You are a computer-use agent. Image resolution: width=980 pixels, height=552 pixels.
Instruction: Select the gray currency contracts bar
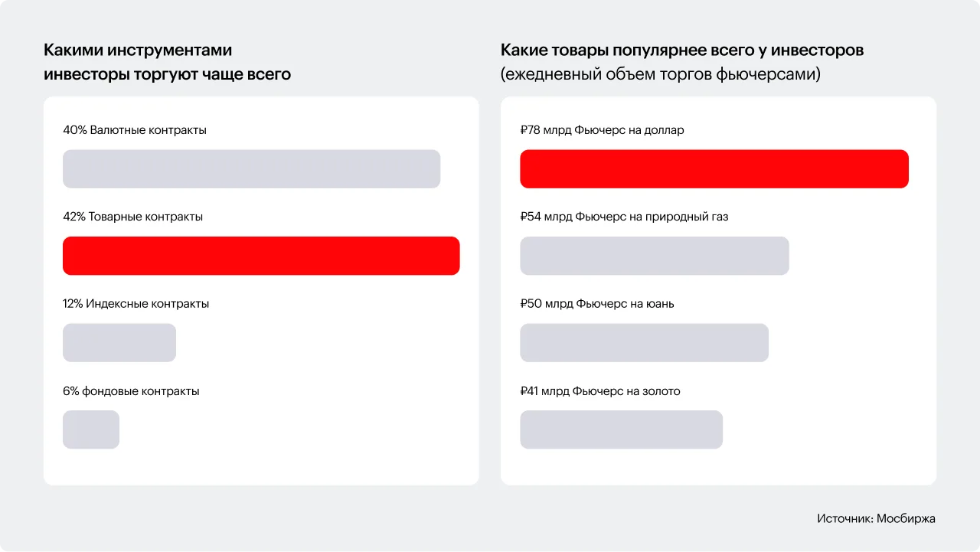tap(251, 169)
